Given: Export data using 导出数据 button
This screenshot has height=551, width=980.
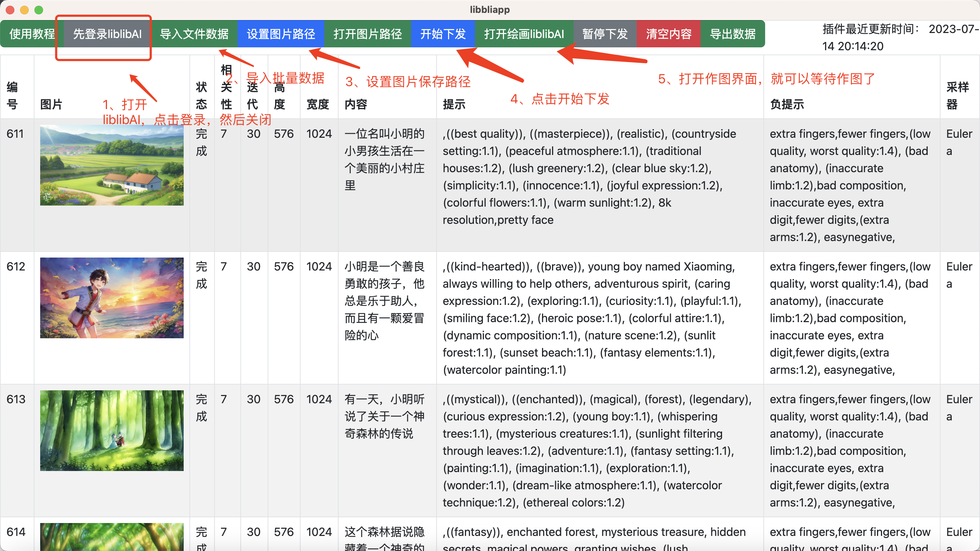Looking at the screenshot, I should [732, 34].
